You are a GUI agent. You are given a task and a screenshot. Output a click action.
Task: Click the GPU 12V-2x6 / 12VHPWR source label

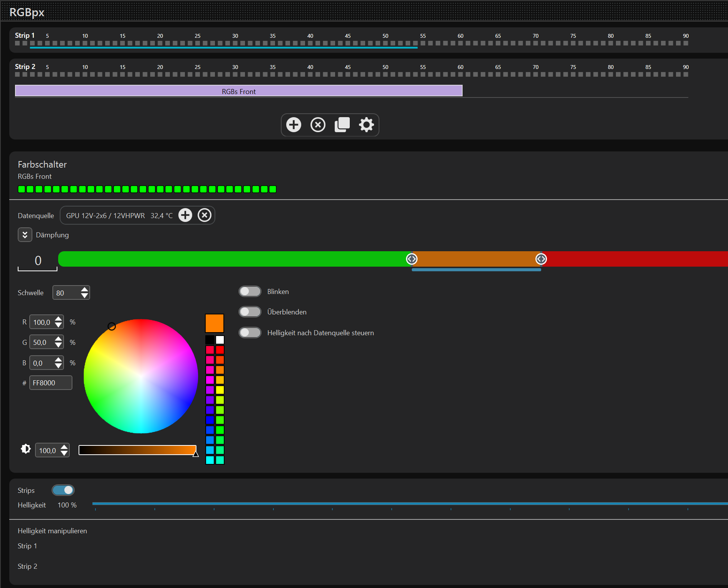(106, 216)
